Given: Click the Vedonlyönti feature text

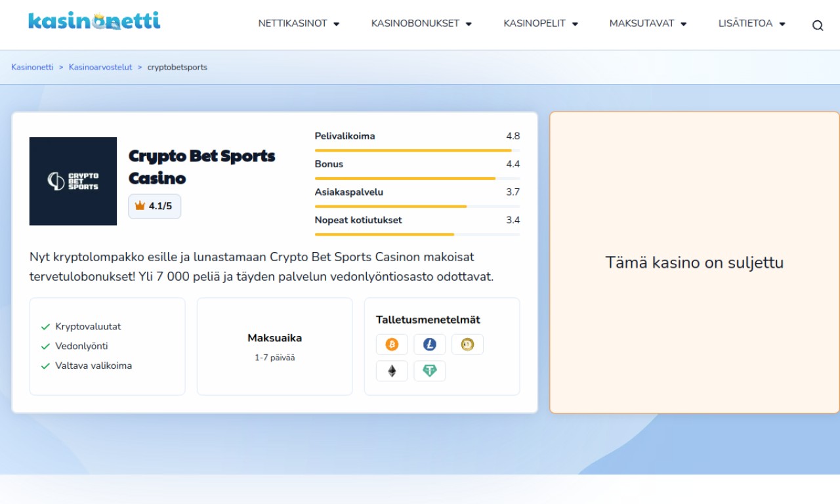Looking at the screenshot, I should tap(81, 346).
